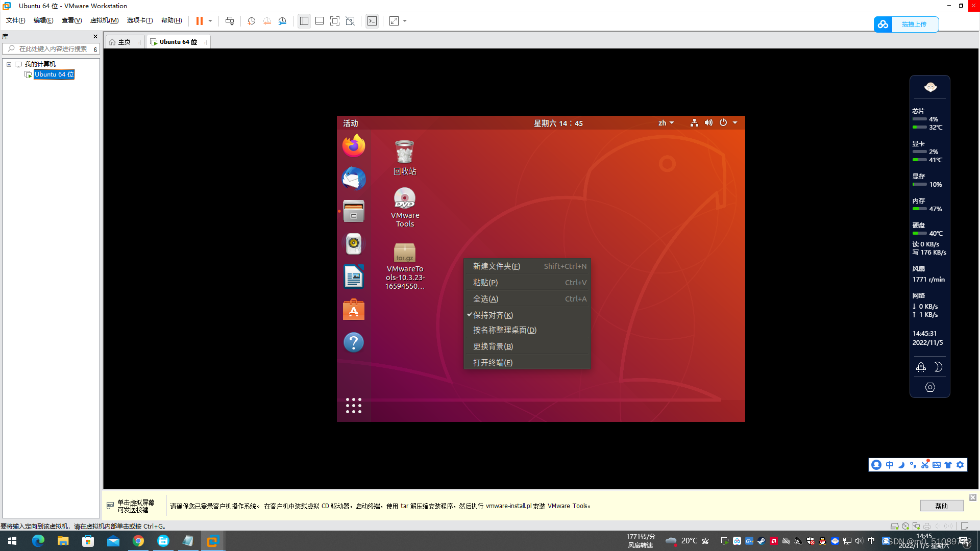The image size is (980, 551).
Task: Enter full screen mode icon
Action: point(335,21)
